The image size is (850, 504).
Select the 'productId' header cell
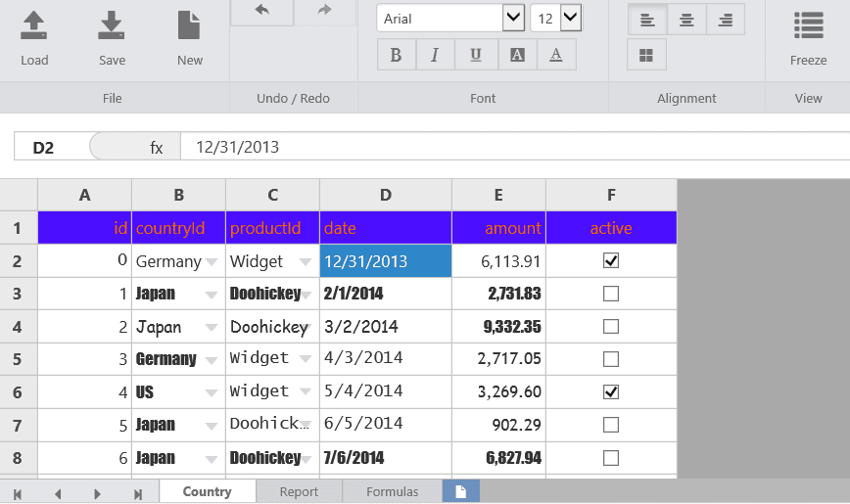click(272, 228)
